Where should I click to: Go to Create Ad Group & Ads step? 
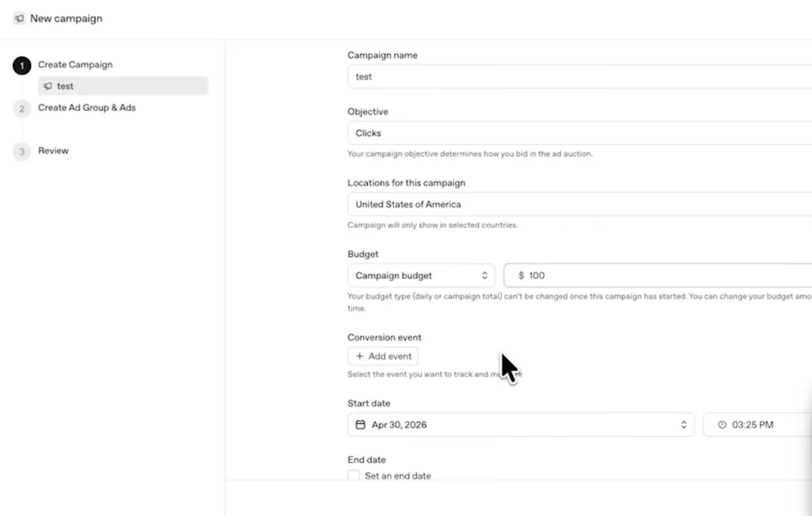click(x=87, y=108)
